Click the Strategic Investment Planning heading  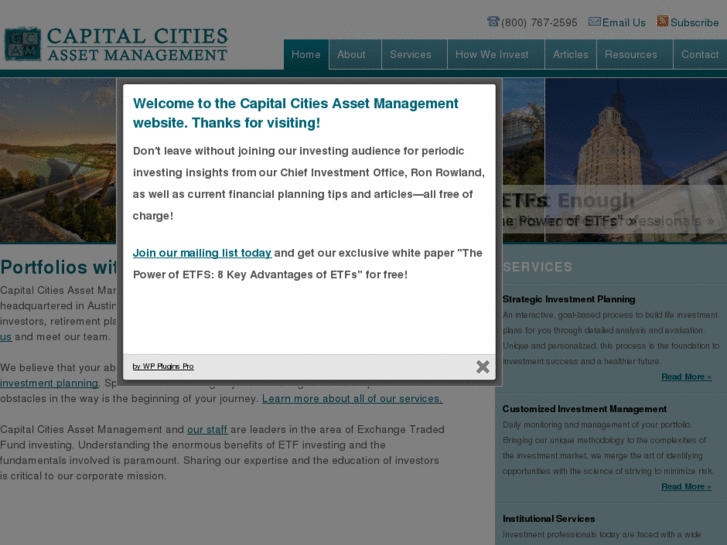[x=569, y=299]
